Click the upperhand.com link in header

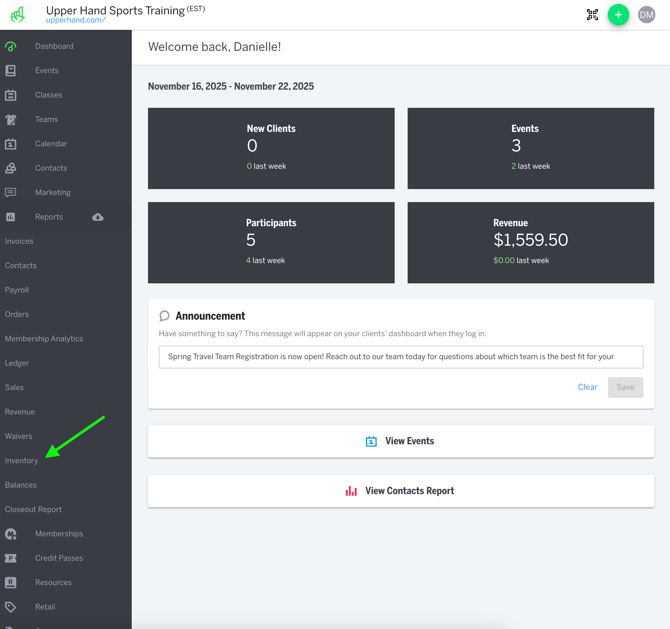[75, 21]
